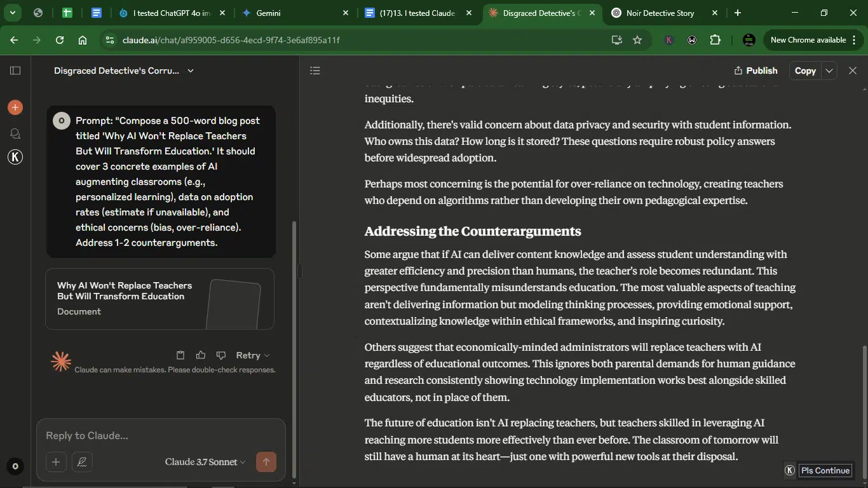868x488 pixels.
Task: Open the K circle icon in sidebar
Action: [15, 157]
